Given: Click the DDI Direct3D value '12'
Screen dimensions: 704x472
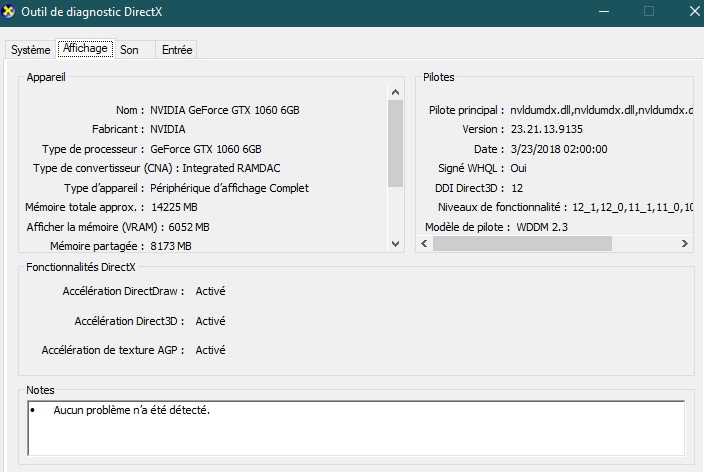Looking at the screenshot, I should [517, 188].
